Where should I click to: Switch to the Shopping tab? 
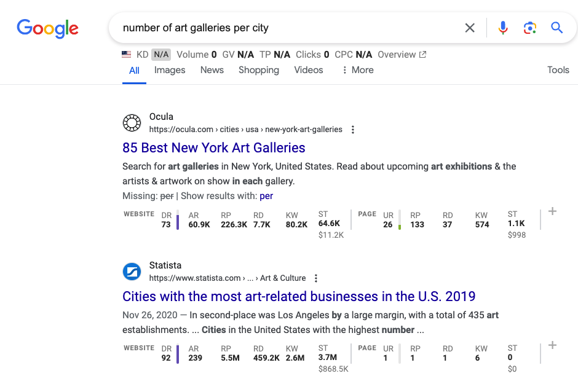pyautogui.click(x=258, y=70)
